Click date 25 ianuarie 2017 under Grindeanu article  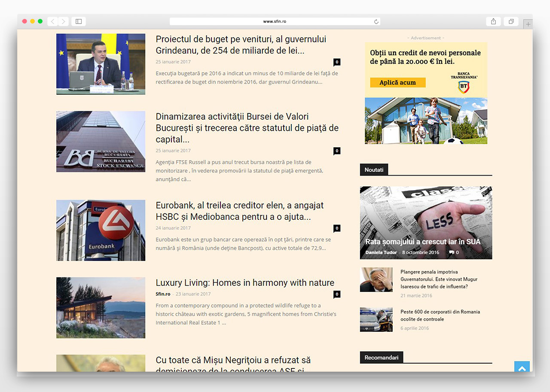[x=173, y=62]
